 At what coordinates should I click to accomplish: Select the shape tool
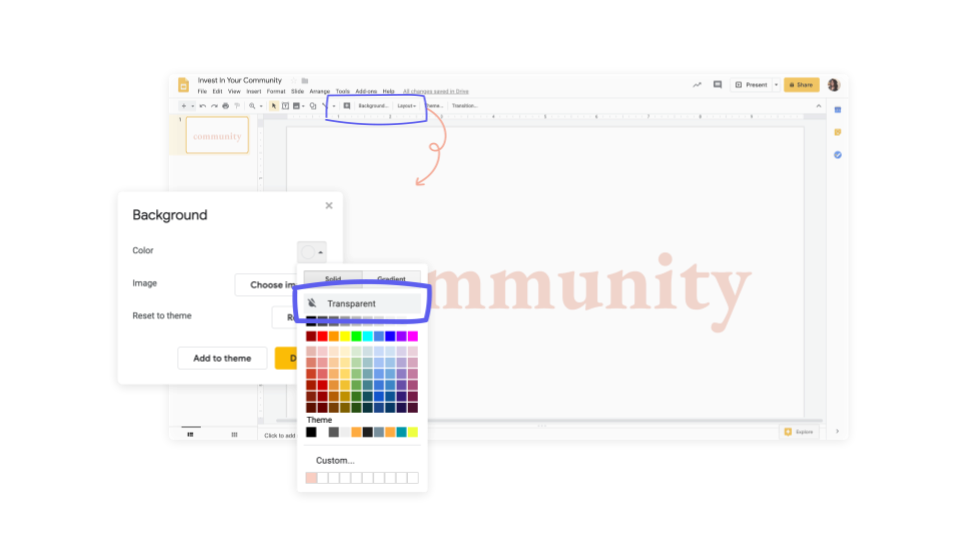point(313,106)
